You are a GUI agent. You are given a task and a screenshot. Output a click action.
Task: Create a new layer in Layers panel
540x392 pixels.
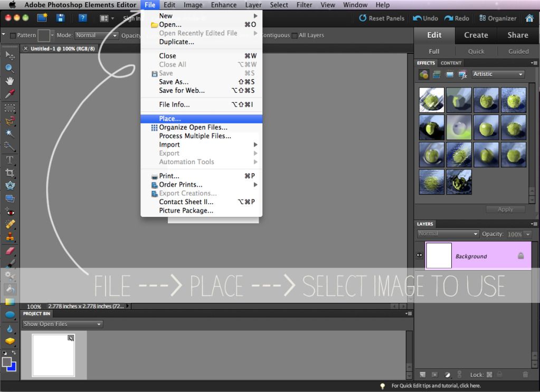[423, 375]
